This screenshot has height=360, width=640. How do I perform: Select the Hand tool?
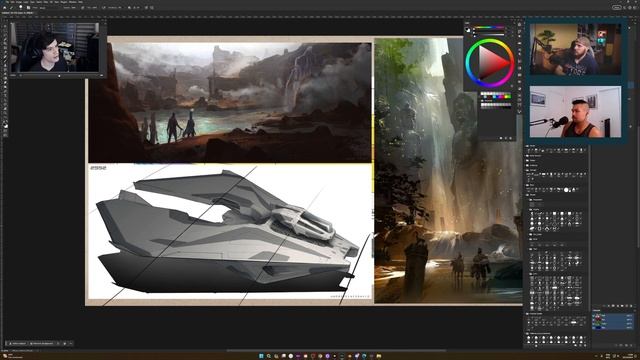[x=5, y=109]
